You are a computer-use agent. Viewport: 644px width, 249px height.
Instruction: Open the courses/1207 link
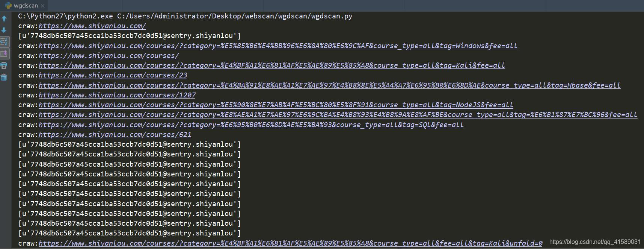117,95
